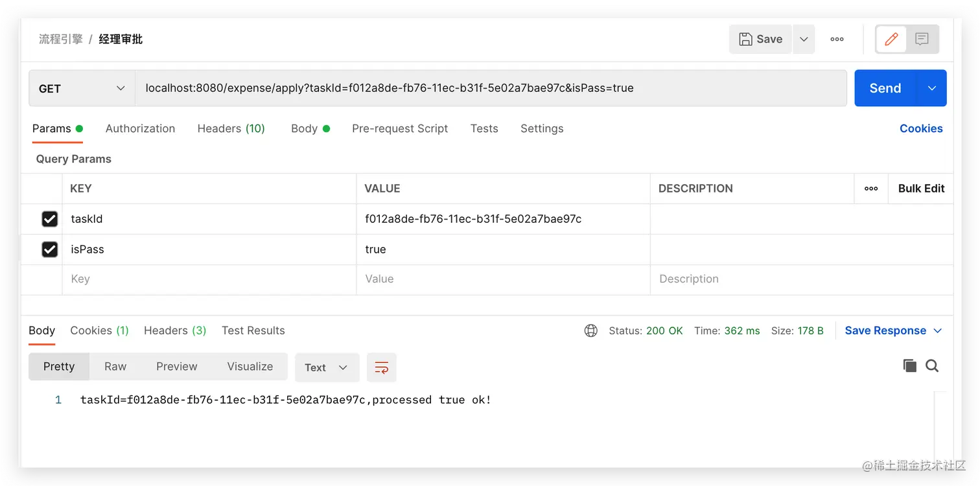Select the Raw view
This screenshot has height=486, width=980.
pyautogui.click(x=115, y=367)
